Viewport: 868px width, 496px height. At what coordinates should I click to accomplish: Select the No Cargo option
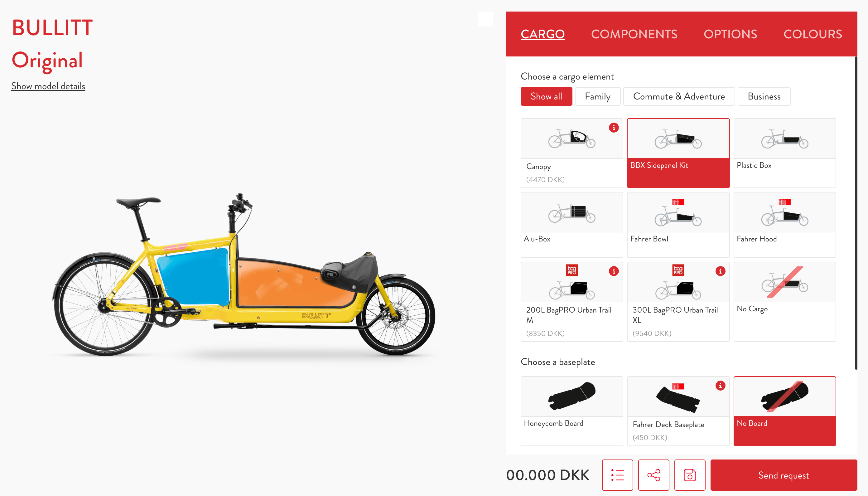[785, 301]
